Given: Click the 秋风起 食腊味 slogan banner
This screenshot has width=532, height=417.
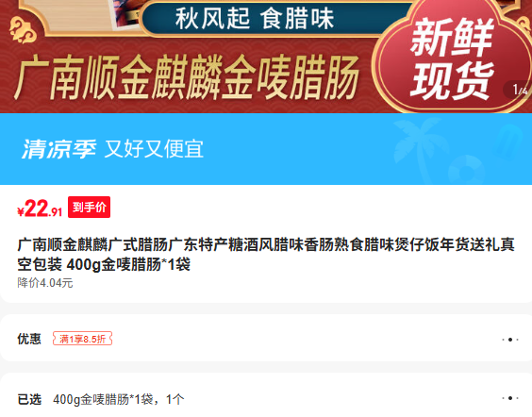Looking at the screenshot, I should (255, 19).
